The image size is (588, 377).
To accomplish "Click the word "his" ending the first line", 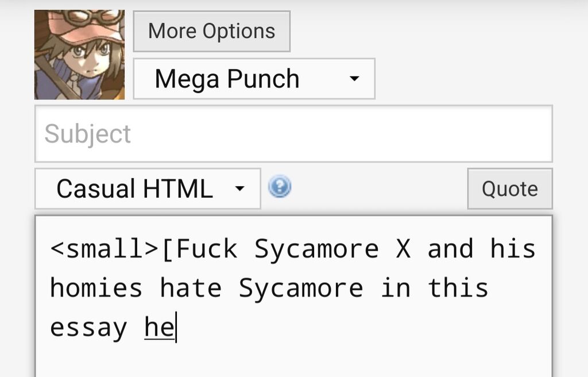I will coord(513,249).
